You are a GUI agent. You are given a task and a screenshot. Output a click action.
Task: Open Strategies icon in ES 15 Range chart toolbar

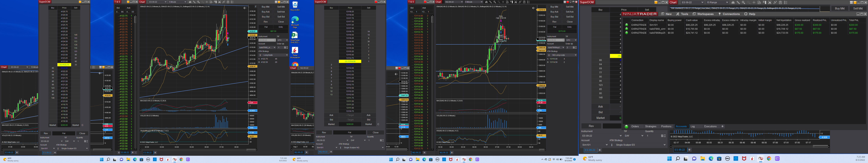coord(780,2)
